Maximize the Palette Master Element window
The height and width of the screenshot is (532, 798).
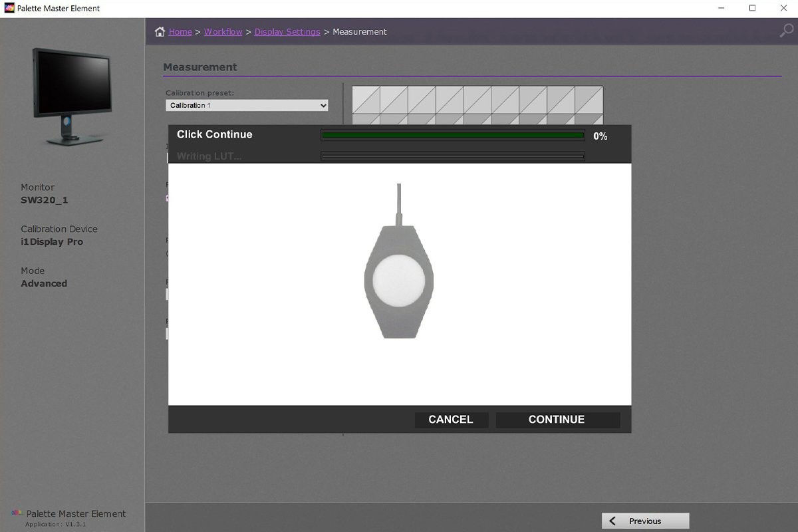pos(752,8)
